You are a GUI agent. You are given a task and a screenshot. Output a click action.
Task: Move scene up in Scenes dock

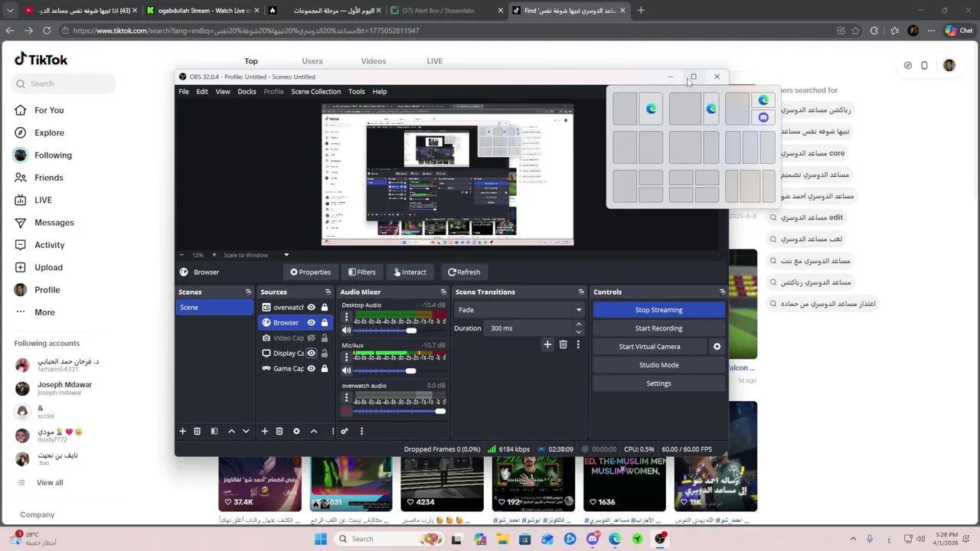click(231, 431)
